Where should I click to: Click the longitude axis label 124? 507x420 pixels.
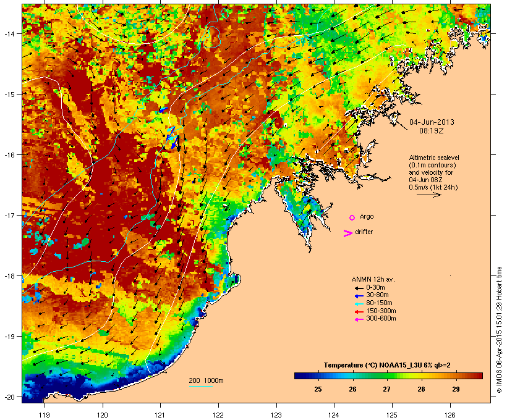point(334,415)
